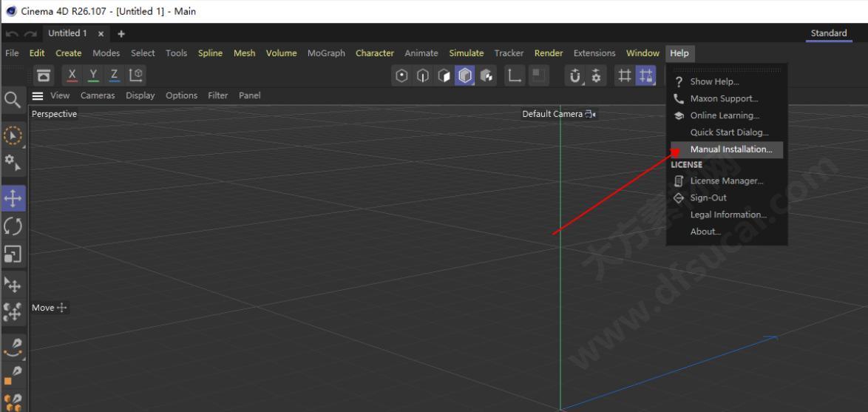Open the Create menu

point(69,53)
